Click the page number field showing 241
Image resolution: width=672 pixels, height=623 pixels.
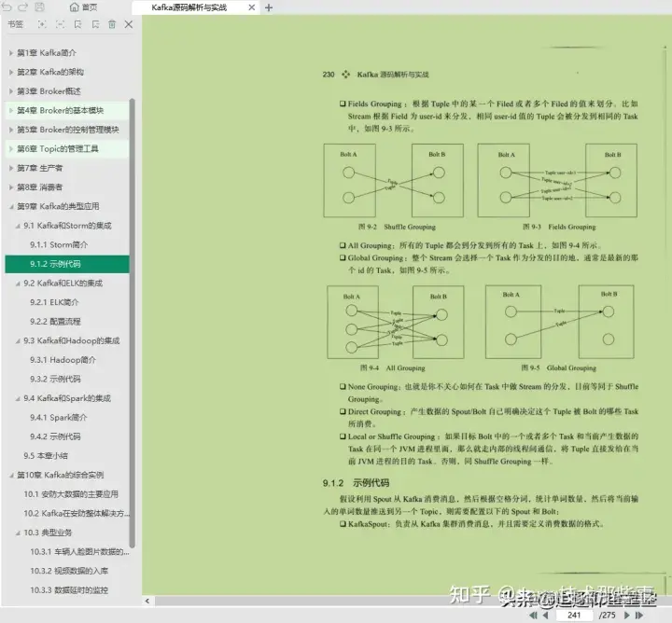[x=573, y=616]
